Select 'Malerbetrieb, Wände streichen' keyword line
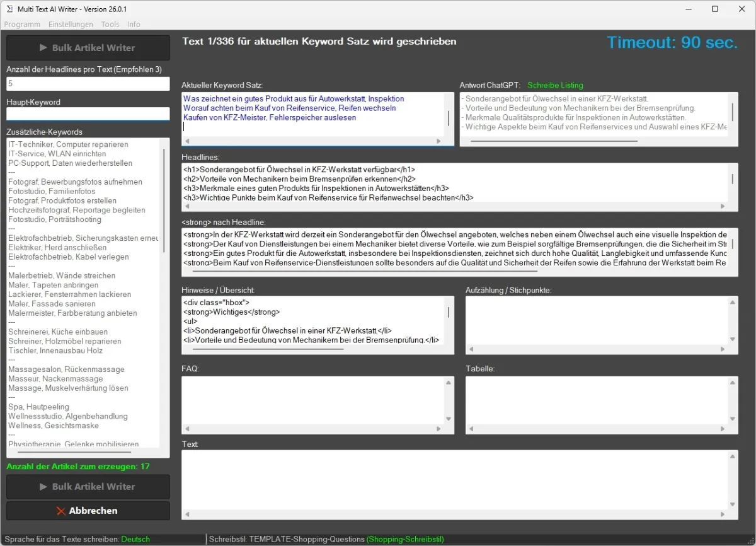756x546 pixels. coord(62,276)
